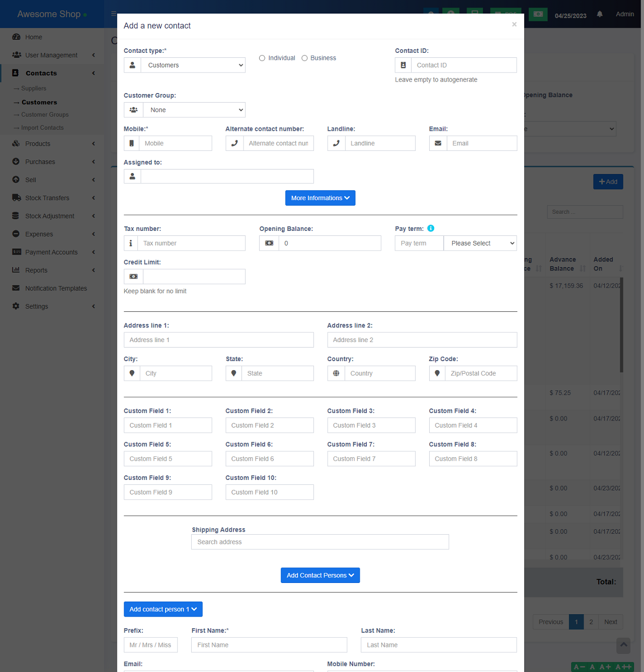Click the scroll-to-top arrow icon
This screenshot has width=644, height=672.
623,645
